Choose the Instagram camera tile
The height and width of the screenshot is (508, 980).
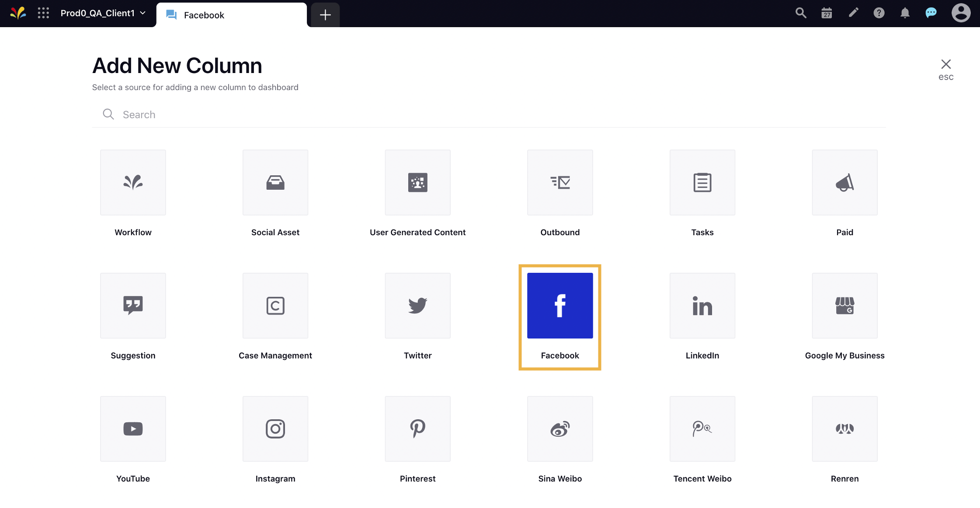(275, 429)
